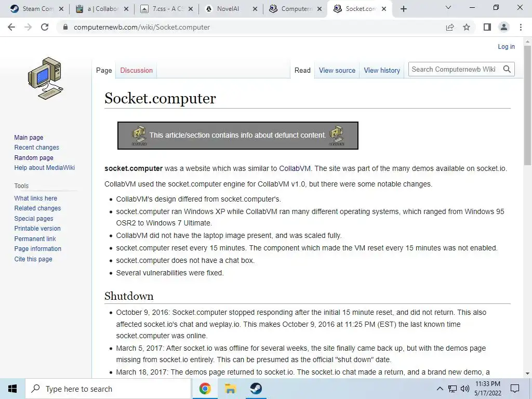532x399 pixels.
Task: Open a new browser tab
Action: click(x=403, y=9)
